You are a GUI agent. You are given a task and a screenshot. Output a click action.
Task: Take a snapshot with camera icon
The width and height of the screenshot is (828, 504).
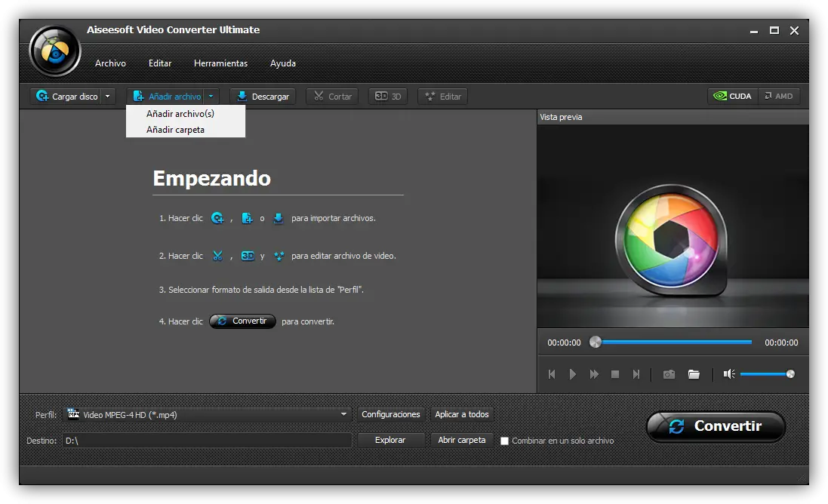669,374
